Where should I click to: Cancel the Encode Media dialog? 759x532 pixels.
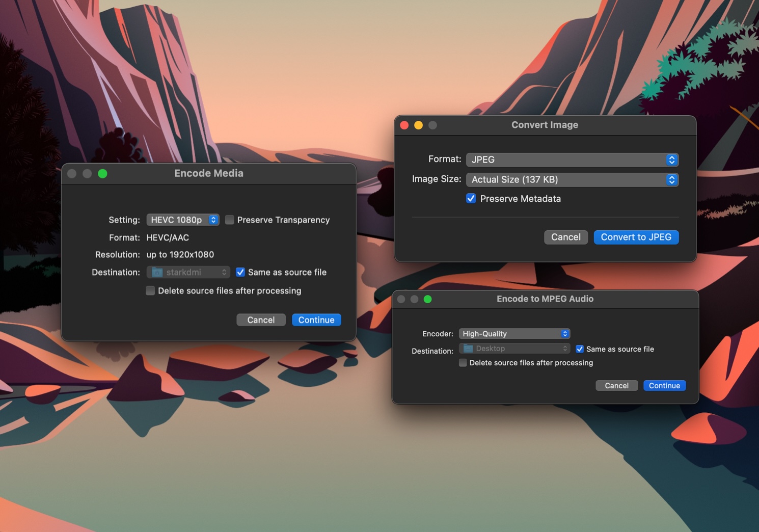click(x=261, y=320)
